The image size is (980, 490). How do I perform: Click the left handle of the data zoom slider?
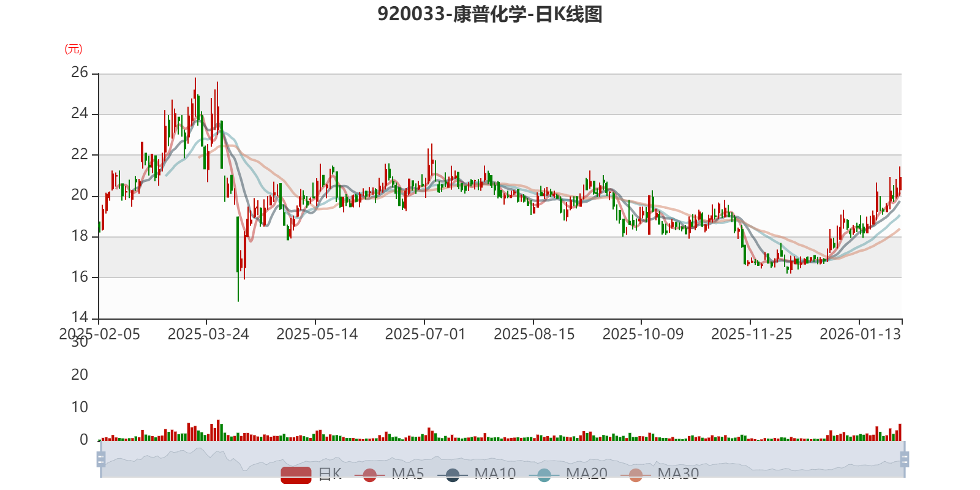[x=101, y=459]
